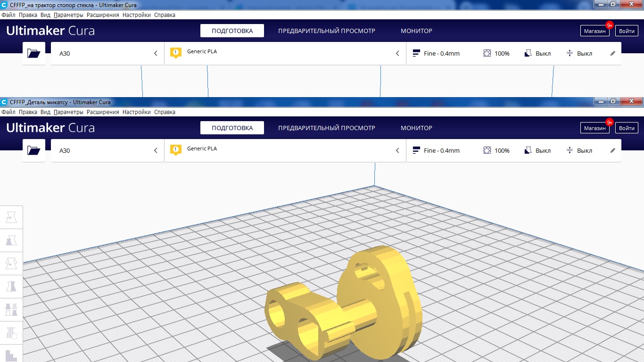Open Магазин marketplace in Деталь микатсу window
Image resolution: width=644 pixels, height=362 pixels.
click(594, 128)
